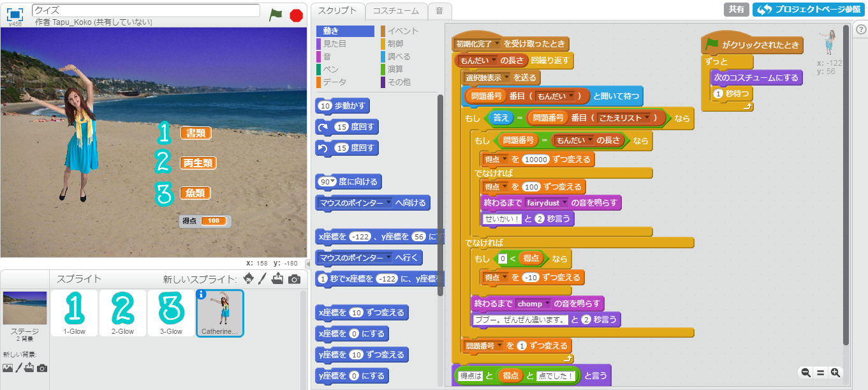This screenshot has width=868, height=390.
Task: Choose new sprite from library icon
Action: click(248, 279)
